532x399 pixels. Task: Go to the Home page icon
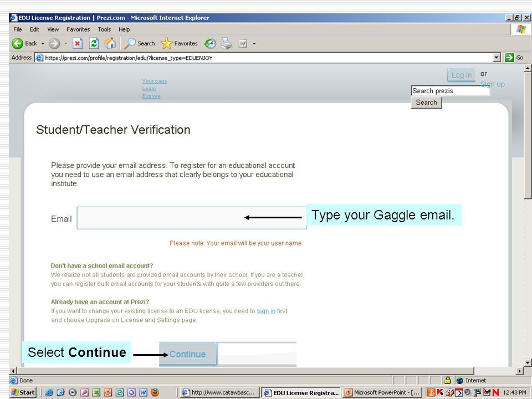coord(110,43)
